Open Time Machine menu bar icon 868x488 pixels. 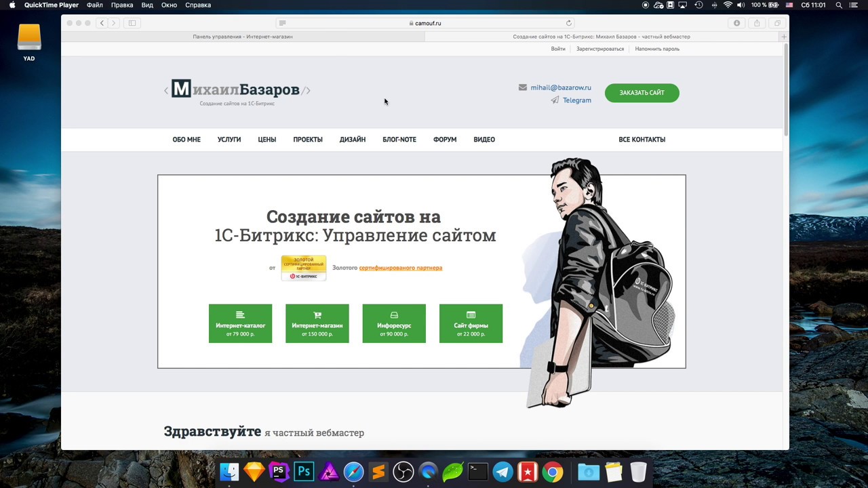[x=698, y=5]
